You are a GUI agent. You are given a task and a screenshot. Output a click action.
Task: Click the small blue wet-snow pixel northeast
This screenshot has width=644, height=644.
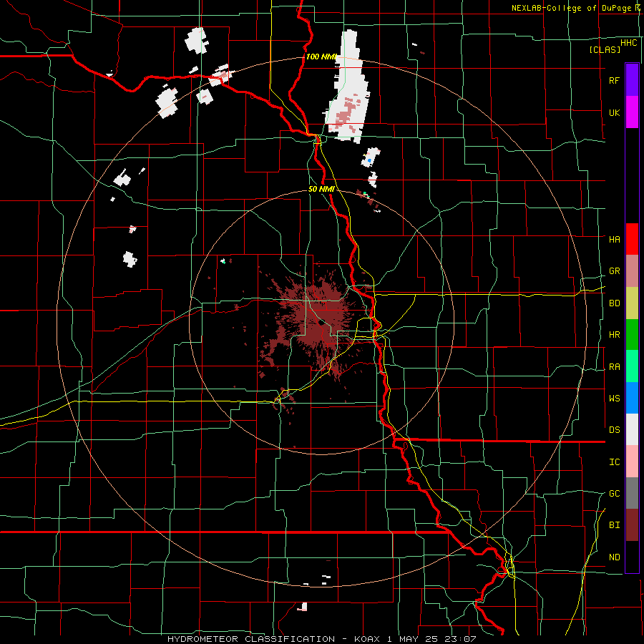point(369,160)
